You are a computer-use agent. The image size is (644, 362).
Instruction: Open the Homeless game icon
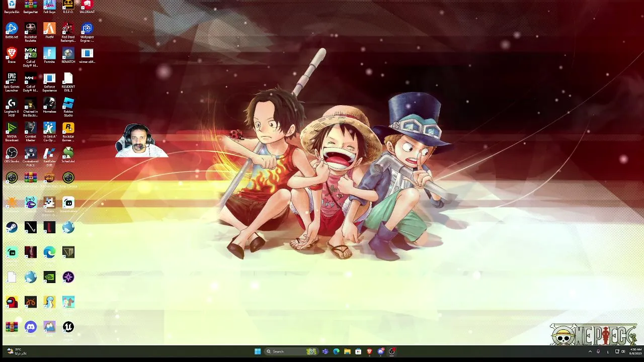[x=49, y=106]
